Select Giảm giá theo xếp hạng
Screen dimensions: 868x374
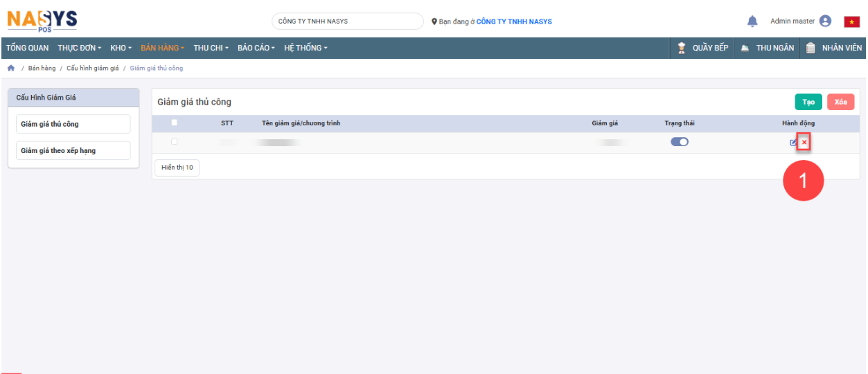click(x=73, y=150)
